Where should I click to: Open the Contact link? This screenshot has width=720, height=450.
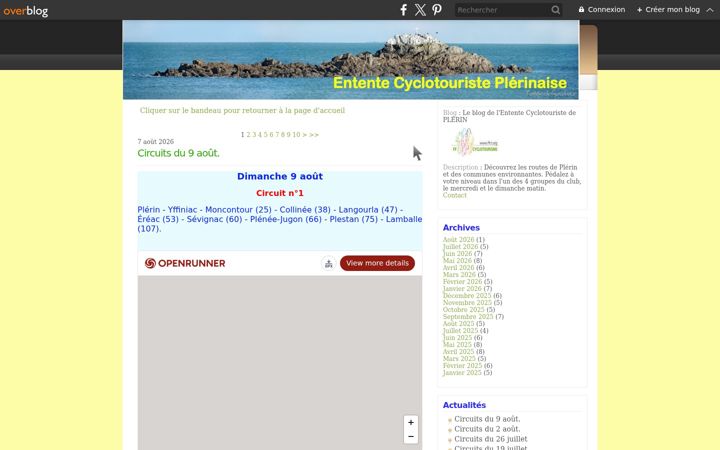point(455,195)
